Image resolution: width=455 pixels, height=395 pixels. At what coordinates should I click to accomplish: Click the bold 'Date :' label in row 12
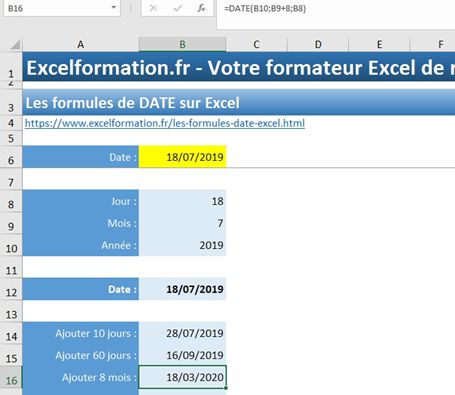pyautogui.click(x=81, y=289)
